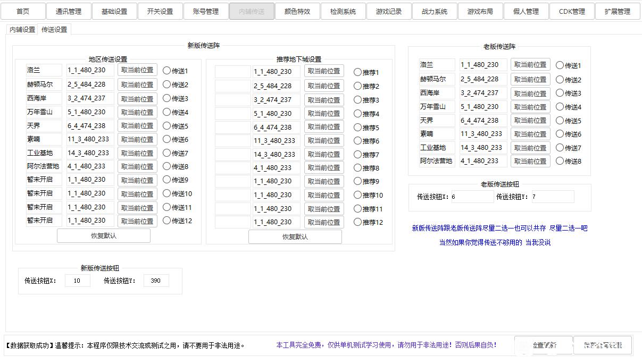Click the 检查更新 button
Image resolution: width=642 pixels, height=364 pixels.
543,345
